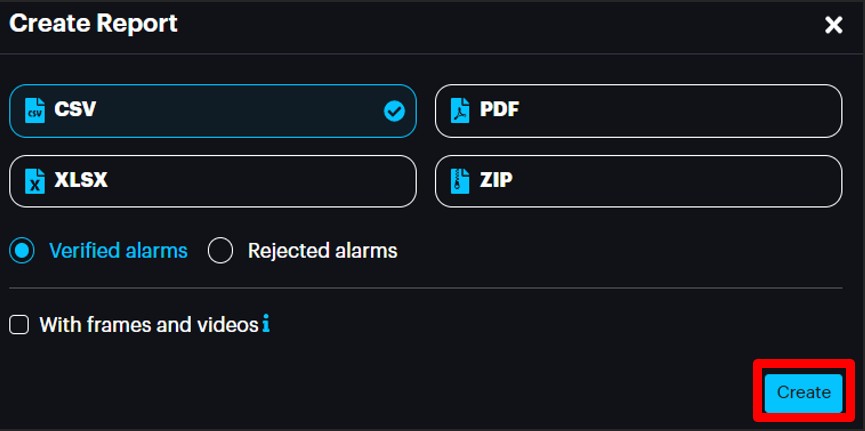The width and height of the screenshot is (865, 431).
Task: Select the Verified alarms radio button
Action: coord(22,251)
